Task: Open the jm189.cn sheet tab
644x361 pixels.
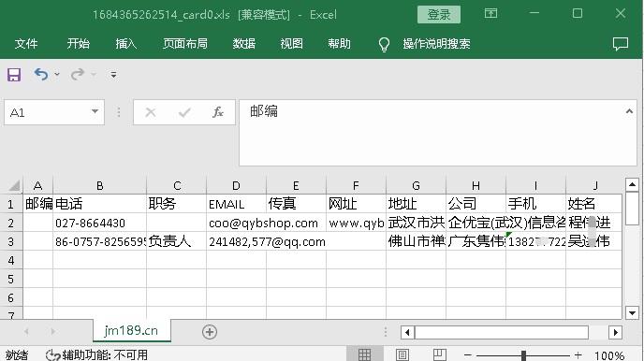Action: [131, 330]
